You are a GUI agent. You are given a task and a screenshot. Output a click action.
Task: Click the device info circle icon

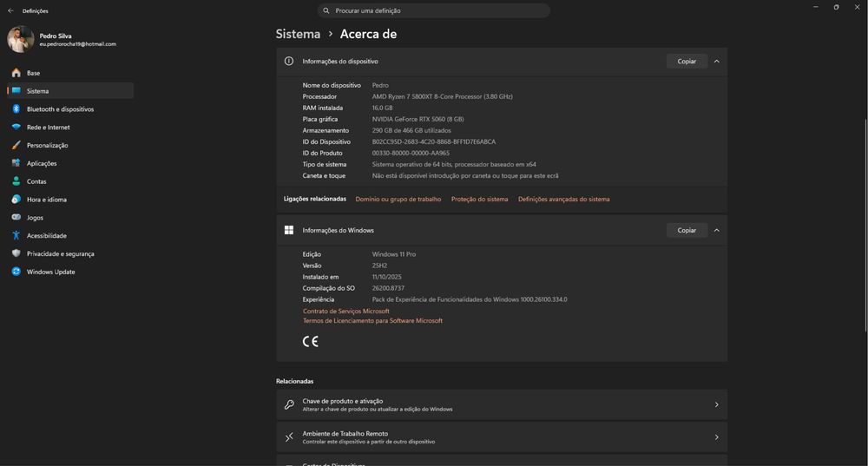click(289, 62)
